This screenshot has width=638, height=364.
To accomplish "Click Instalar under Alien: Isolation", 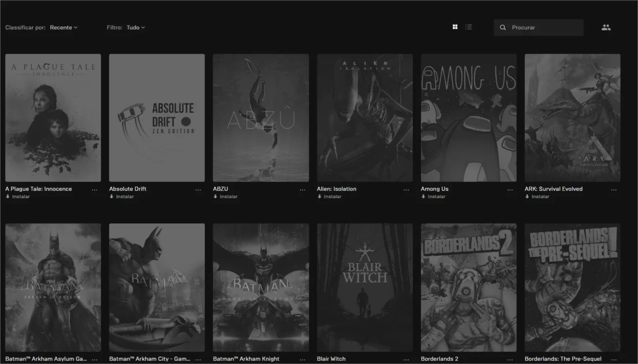I will pyautogui.click(x=329, y=197).
